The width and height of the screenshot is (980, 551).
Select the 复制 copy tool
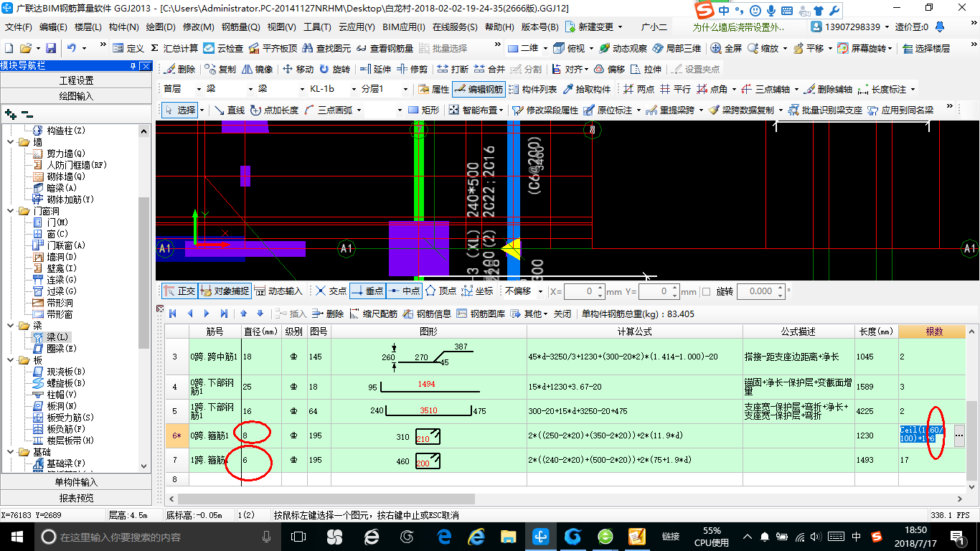(x=220, y=69)
